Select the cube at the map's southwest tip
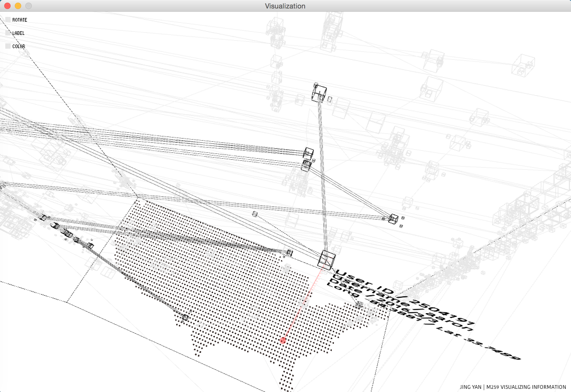The image size is (571, 392). point(185,317)
